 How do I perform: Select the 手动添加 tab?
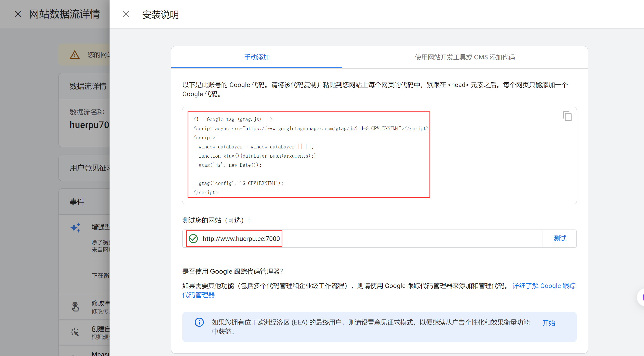257,57
